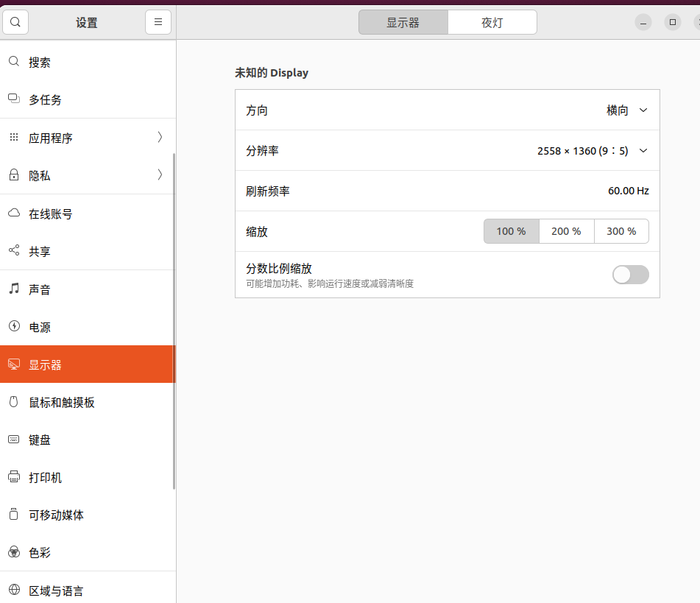Select the 100 % scale option
700x603 pixels.
point(511,231)
